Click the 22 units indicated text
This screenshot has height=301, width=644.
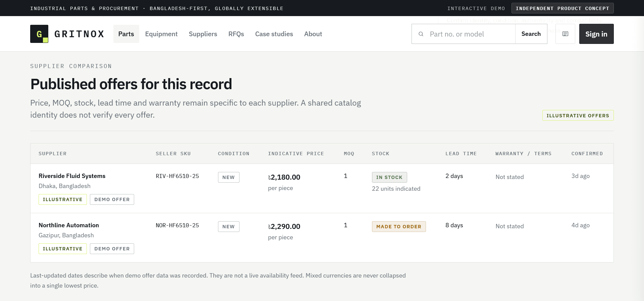pyautogui.click(x=396, y=189)
